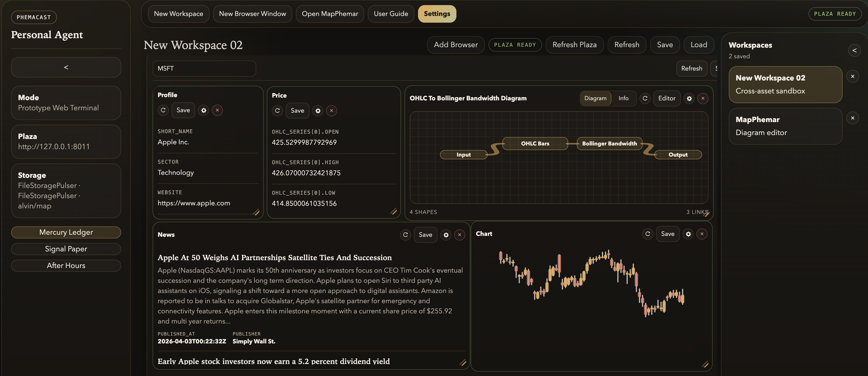Open the Price panel gear settings

click(x=318, y=111)
